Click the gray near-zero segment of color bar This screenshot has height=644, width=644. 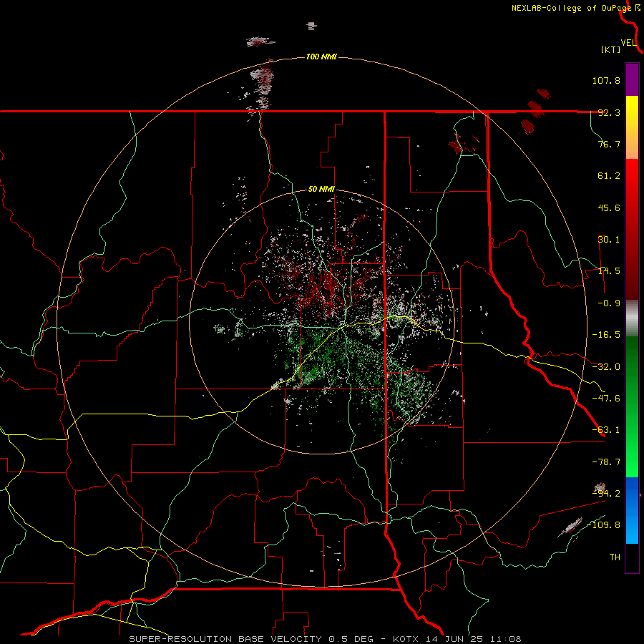(x=632, y=318)
